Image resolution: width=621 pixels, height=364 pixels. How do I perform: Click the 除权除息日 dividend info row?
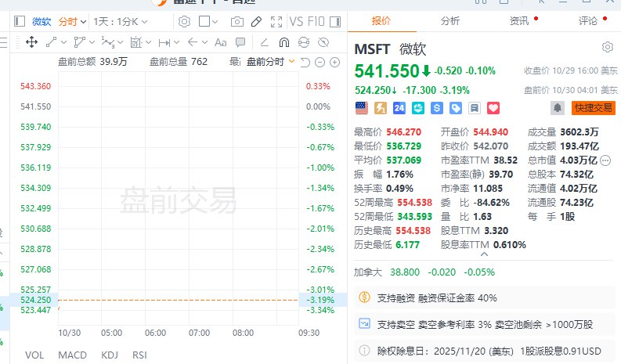[485, 351]
